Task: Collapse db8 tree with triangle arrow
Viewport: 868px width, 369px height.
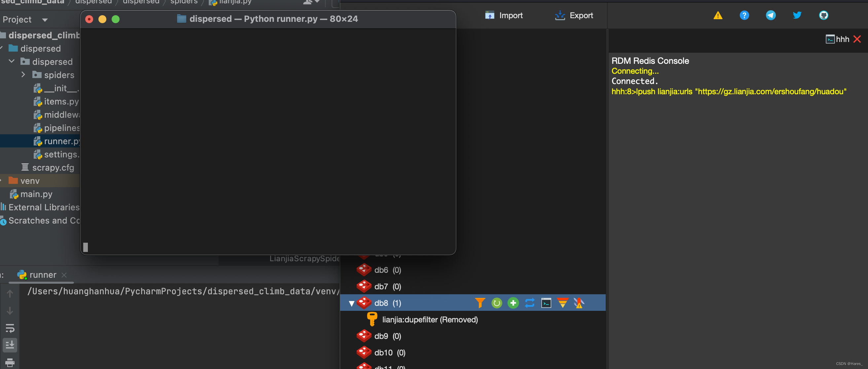Action: point(351,303)
